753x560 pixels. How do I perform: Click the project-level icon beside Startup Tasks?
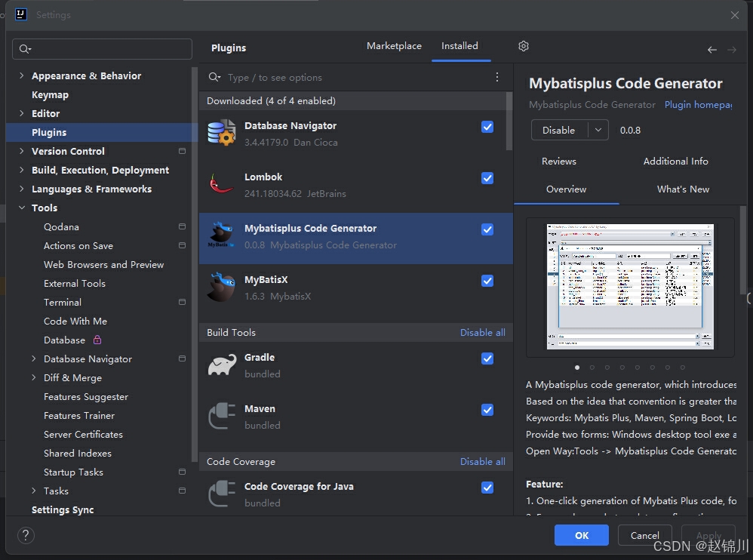click(x=182, y=472)
